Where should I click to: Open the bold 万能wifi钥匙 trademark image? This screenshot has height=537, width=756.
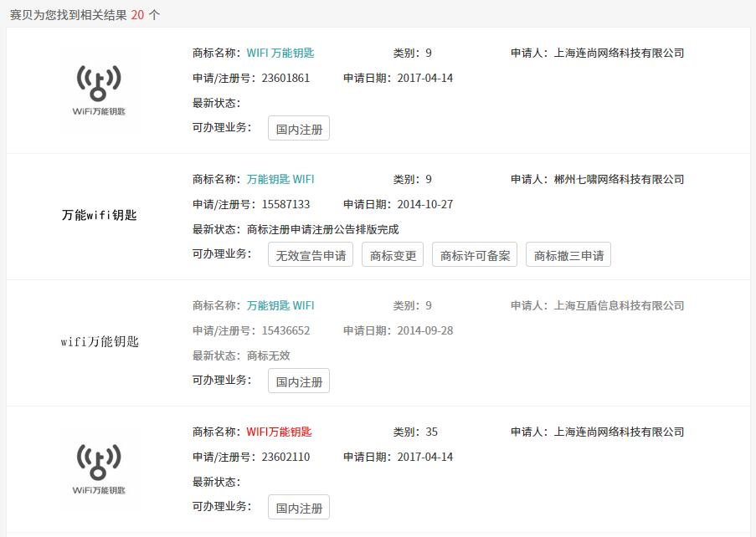click(99, 215)
